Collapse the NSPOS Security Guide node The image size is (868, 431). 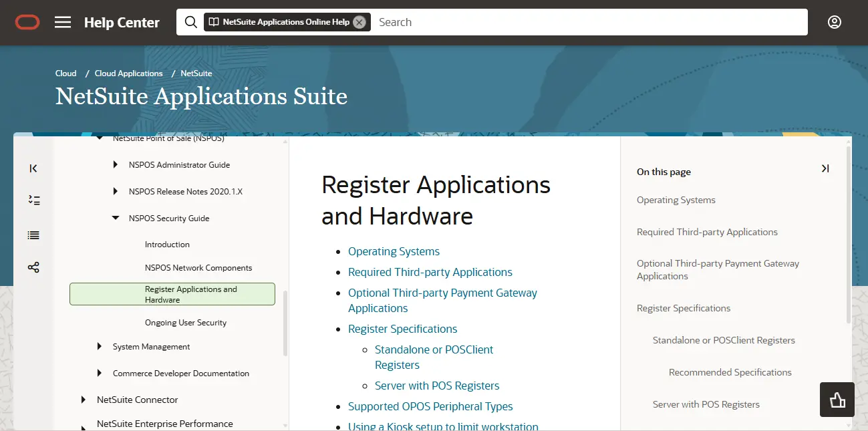tap(116, 219)
